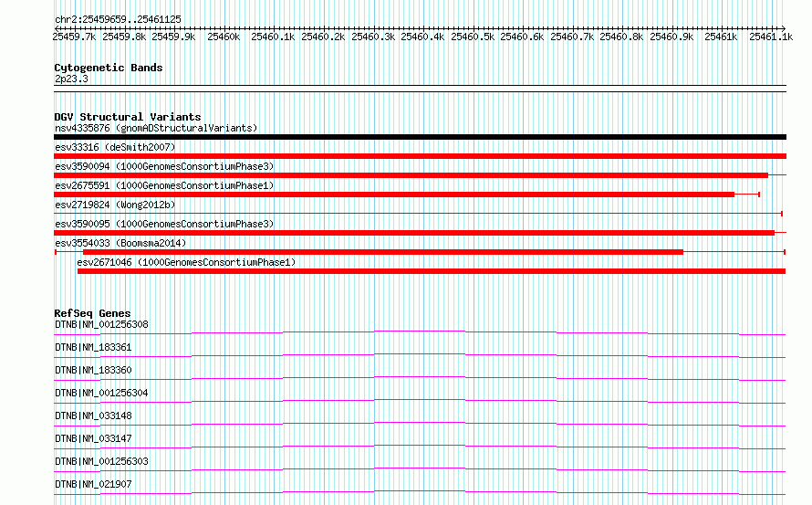Click the 2p23.3 band bar
812x505 pixels.
click(420, 89)
